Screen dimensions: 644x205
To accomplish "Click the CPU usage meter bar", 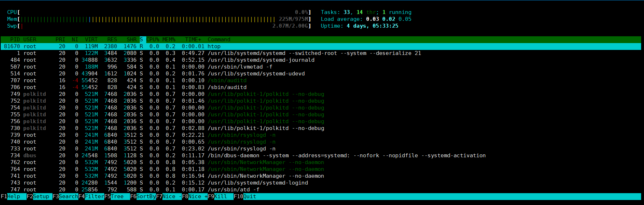I will coord(159,12).
